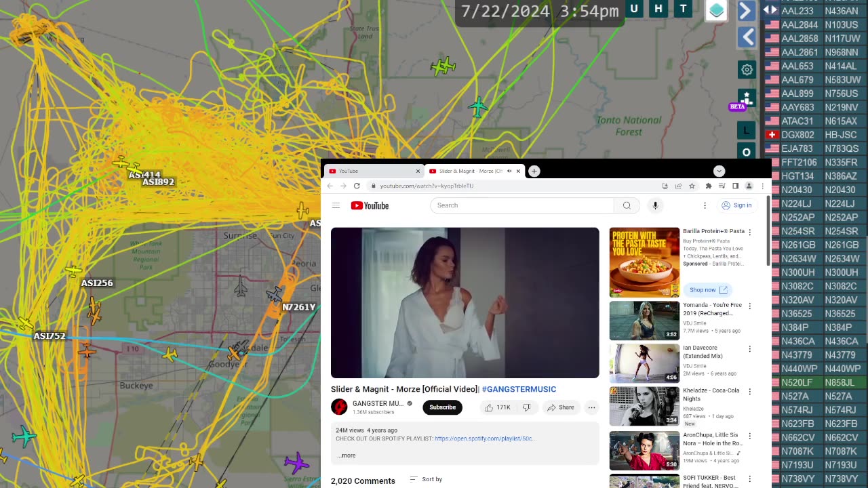868x488 pixels.
Task: Open browser tab search dropdown
Action: point(719,171)
